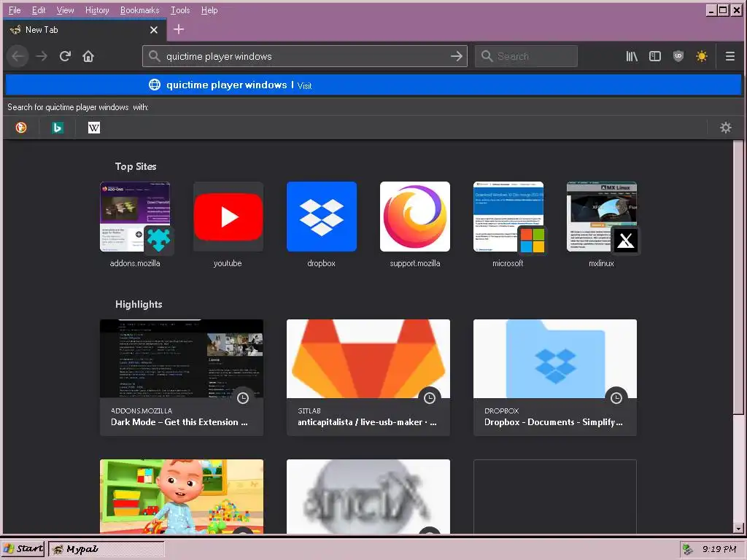Open the Help menu
Image resolution: width=747 pixels, height=560 pixels.
[x=209, y=10]
